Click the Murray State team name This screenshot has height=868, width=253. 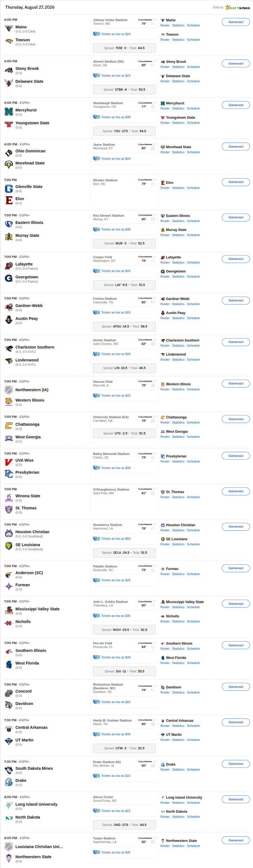coord(27,235)
